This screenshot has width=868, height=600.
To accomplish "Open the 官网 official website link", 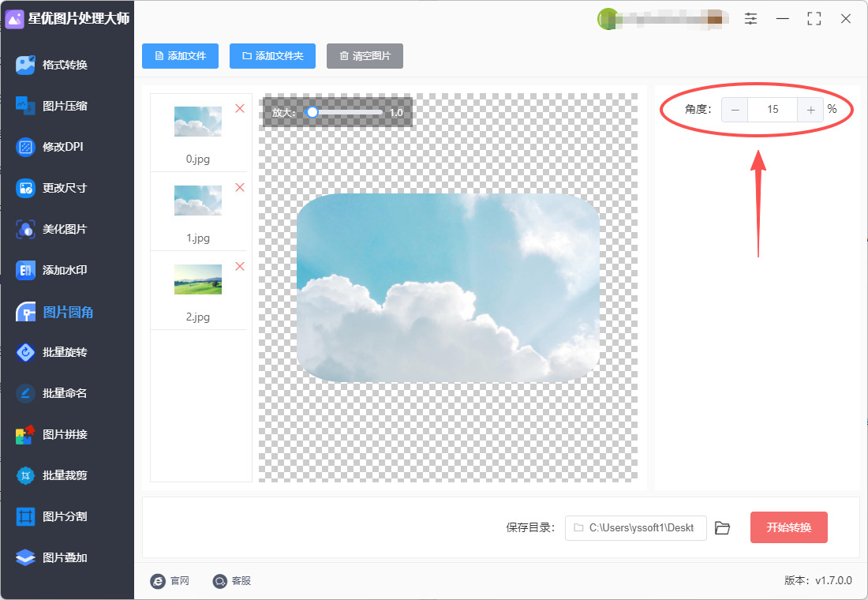I will pyautogui.click(x=170, y=580).
